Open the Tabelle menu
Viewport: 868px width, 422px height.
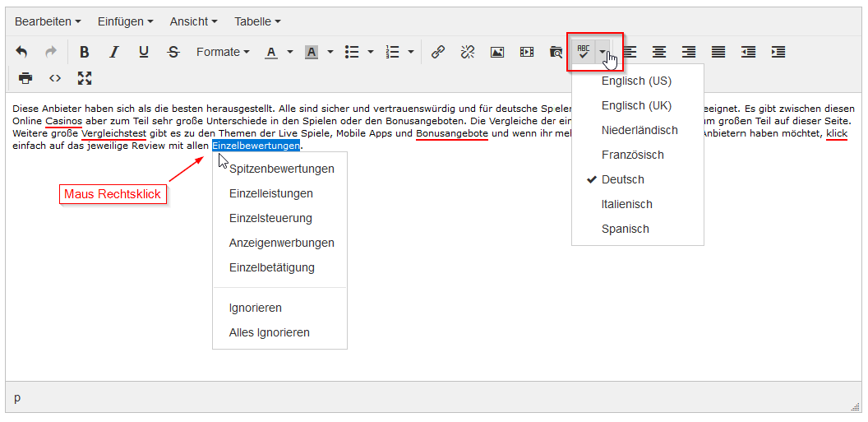click(x=257, y=21)
